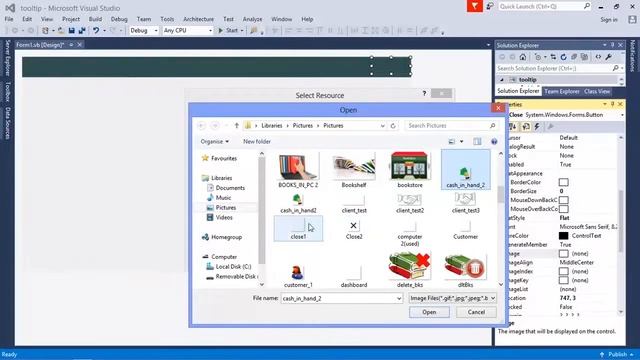
Task: Switch to the Team Explorer tab
Action: pos(562,91)
